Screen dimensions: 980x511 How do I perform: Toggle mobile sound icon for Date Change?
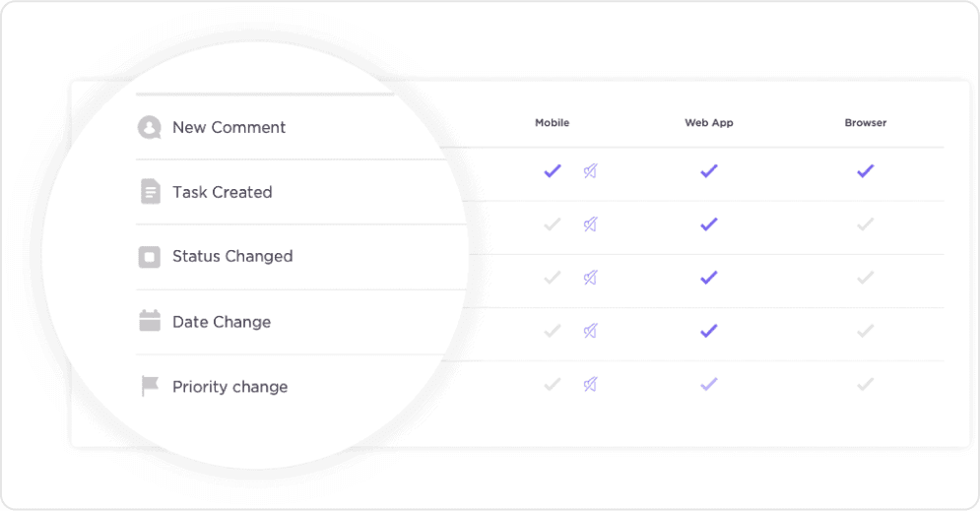click(591, 331)
